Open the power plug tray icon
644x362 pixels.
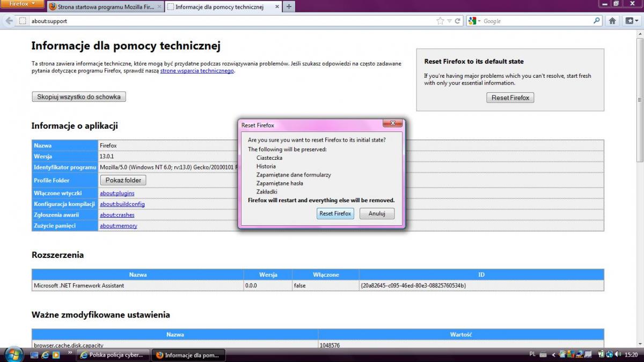click(602, 354)
